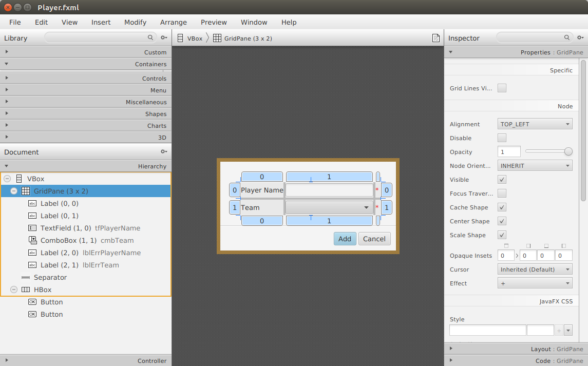Toggle the Grid Lines Visible checkbox

click(502, 88)
